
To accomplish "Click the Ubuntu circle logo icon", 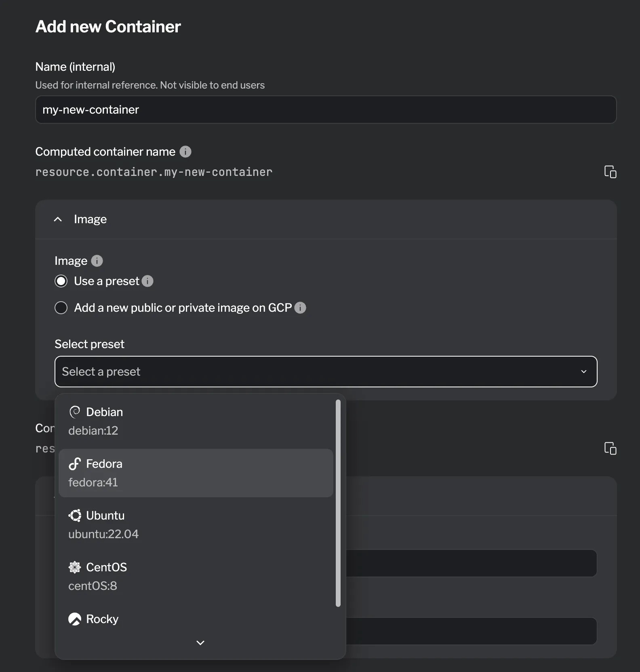I will coord(75,516).
